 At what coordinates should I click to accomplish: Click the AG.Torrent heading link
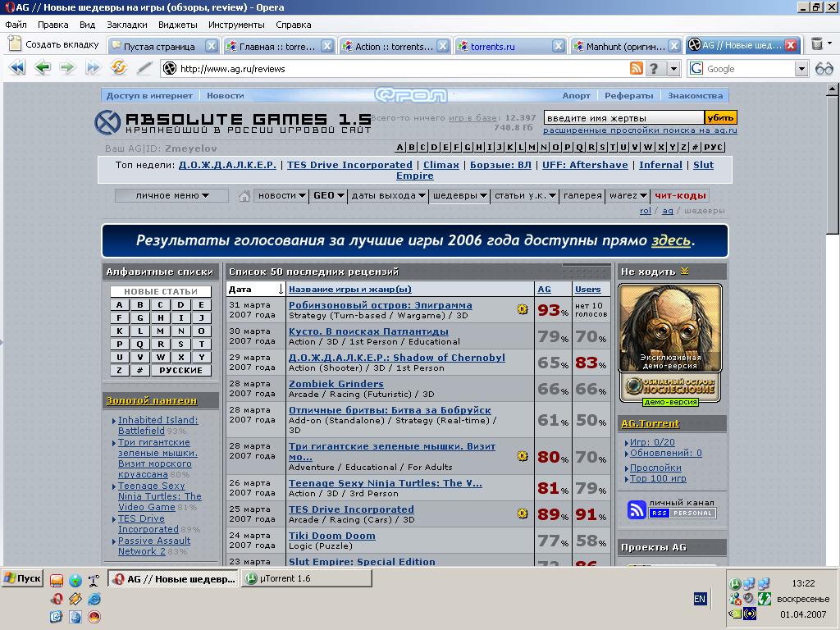tap(651, 423)
